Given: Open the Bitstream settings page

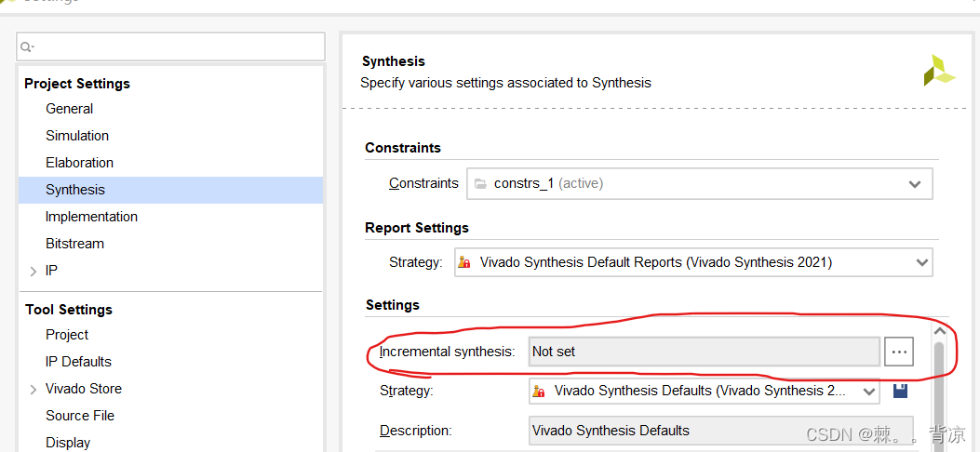Looking at the screenshot, I should tap(74, 244).
